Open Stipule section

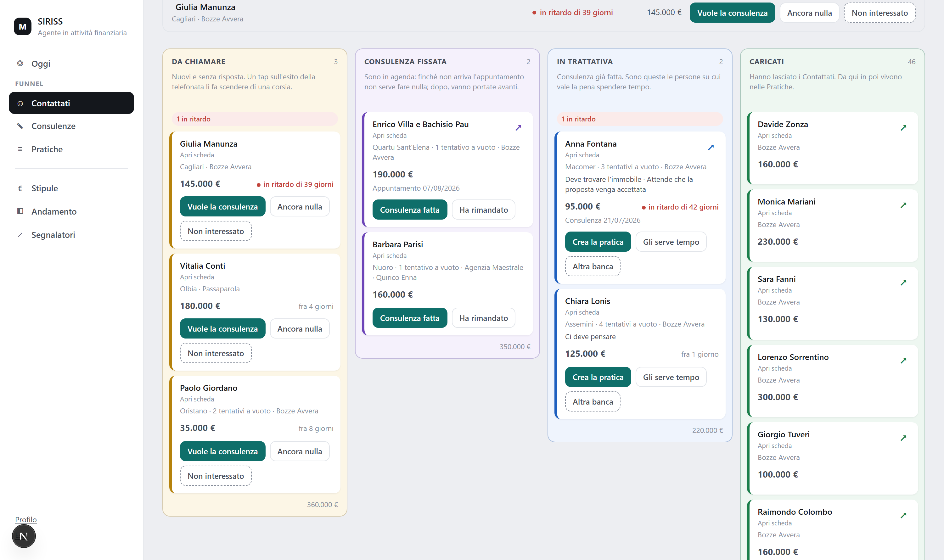(x=71, y=188)
